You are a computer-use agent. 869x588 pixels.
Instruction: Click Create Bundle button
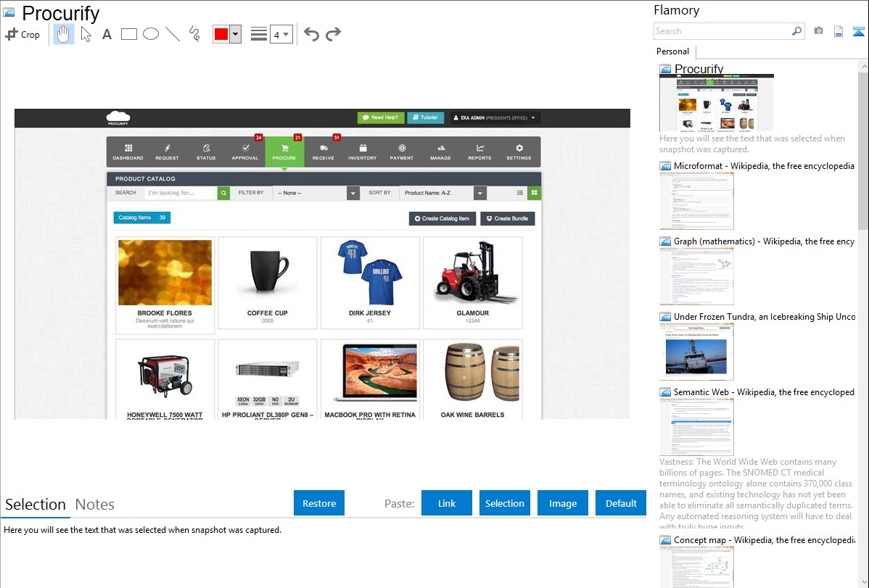(x=508, y=218)
